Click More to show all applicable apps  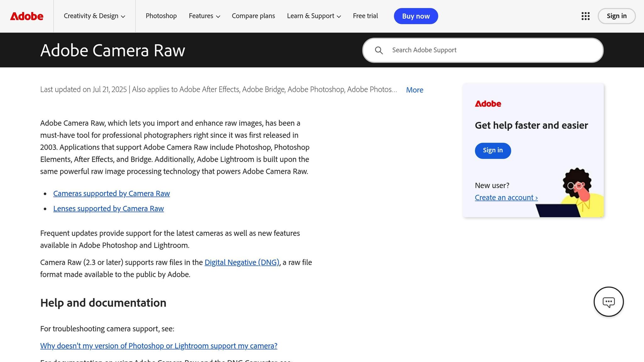click(x=414, y=90)
